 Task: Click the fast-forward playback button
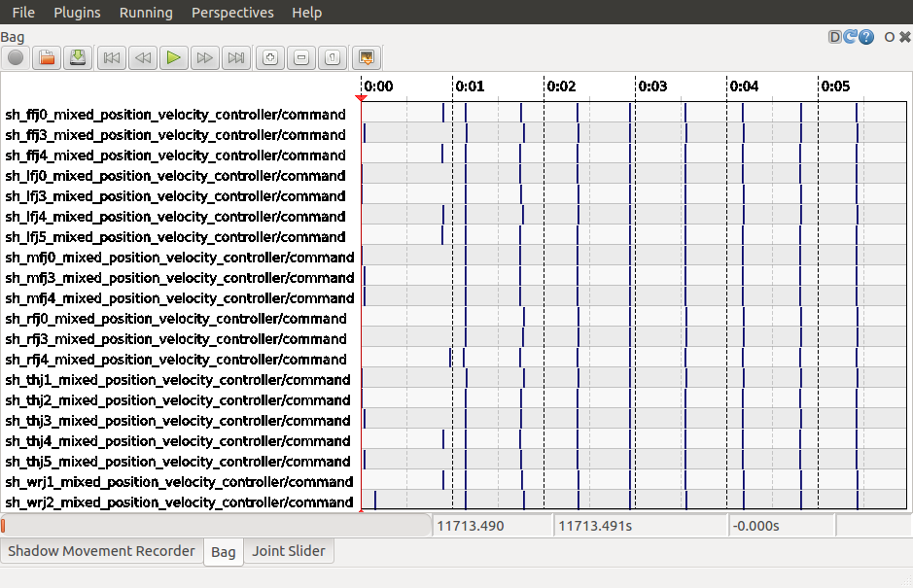(204, 57)
